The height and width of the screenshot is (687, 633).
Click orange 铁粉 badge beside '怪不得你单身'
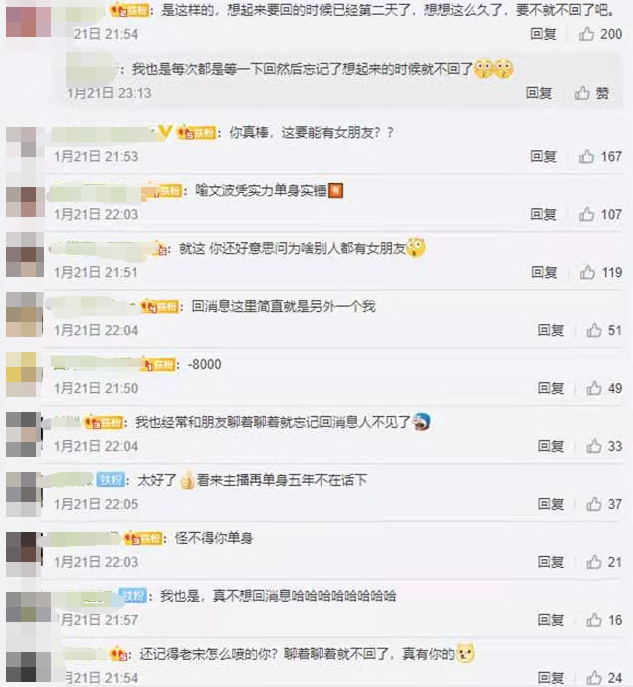(x=144, y=538)
